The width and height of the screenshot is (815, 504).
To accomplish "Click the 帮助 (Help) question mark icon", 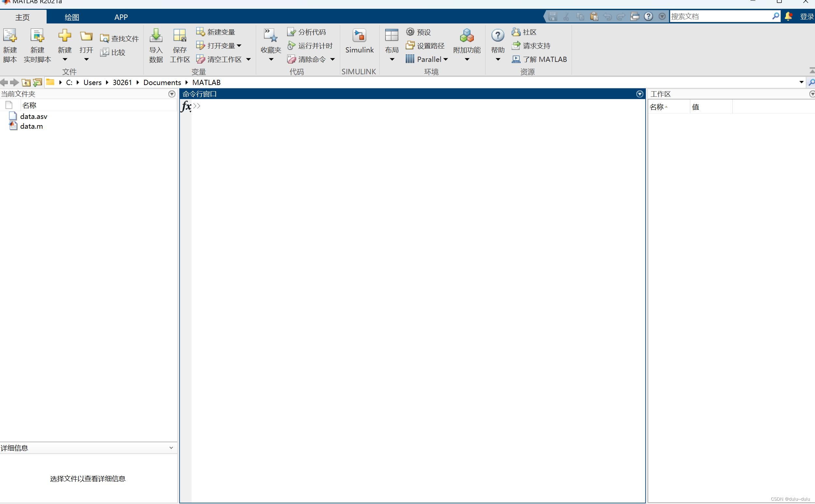I will pyautogui.click(x=498, y=36).
